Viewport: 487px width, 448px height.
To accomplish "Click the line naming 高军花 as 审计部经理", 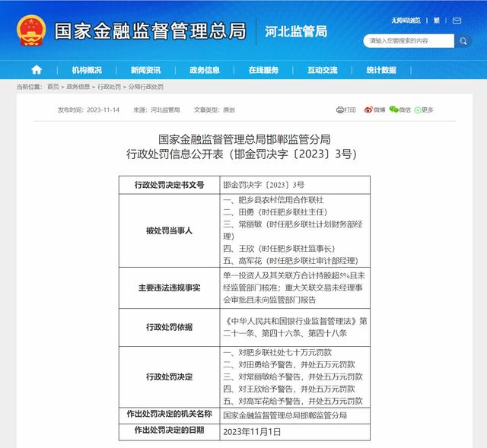I will (291, 260).
